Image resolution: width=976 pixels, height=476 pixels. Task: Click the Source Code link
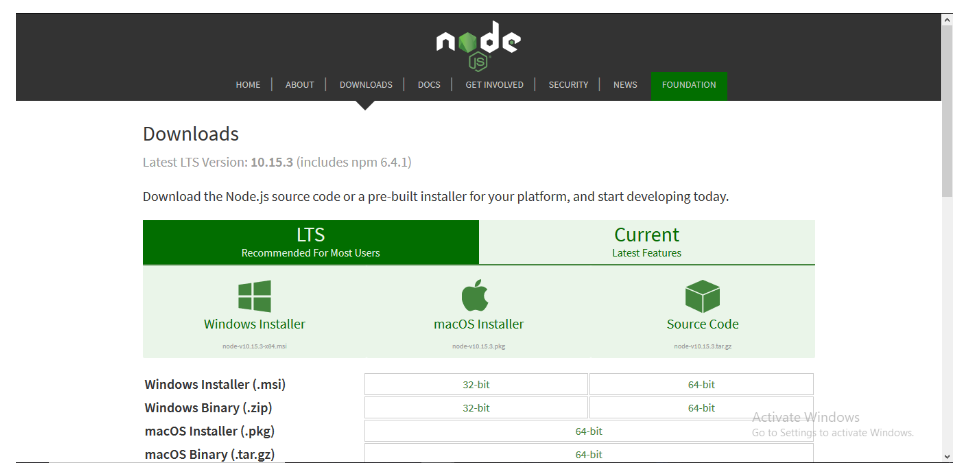click(x=702, y=324)
